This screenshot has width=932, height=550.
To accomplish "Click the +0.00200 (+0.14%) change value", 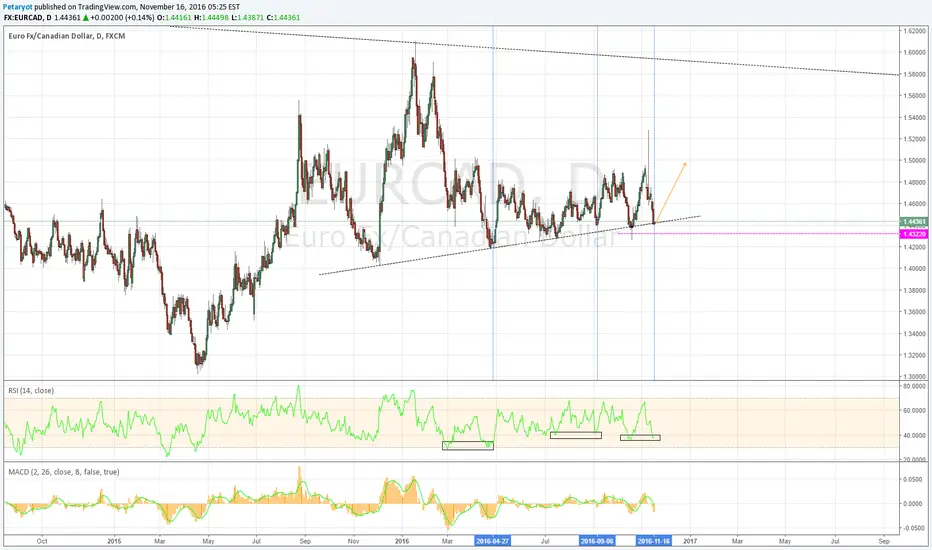I will (122, 18).
